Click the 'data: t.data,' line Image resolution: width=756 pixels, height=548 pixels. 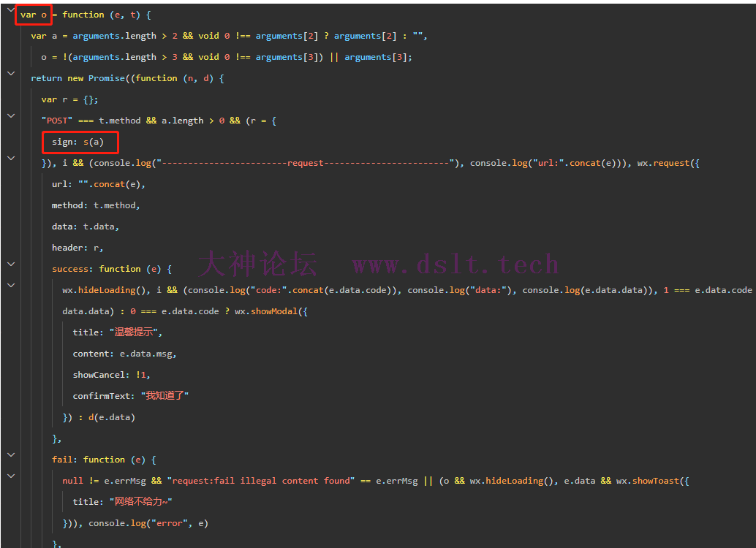tap(85, 227)
